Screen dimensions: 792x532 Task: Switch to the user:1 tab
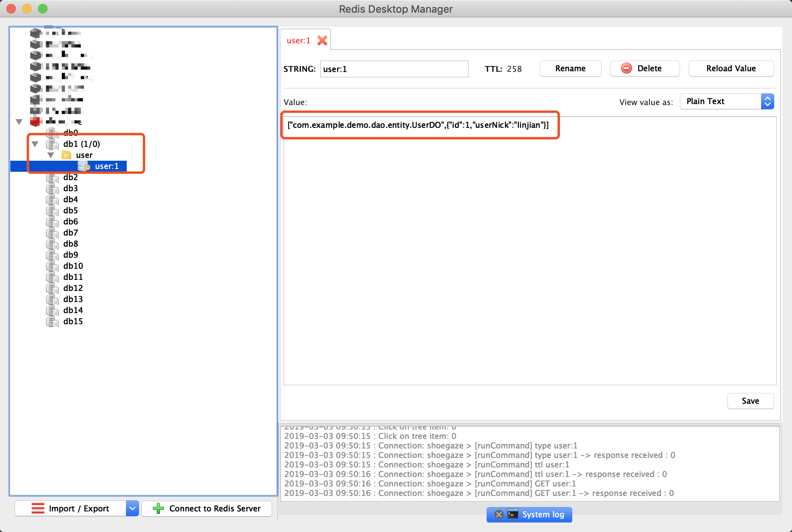click(x=299, y=40)
